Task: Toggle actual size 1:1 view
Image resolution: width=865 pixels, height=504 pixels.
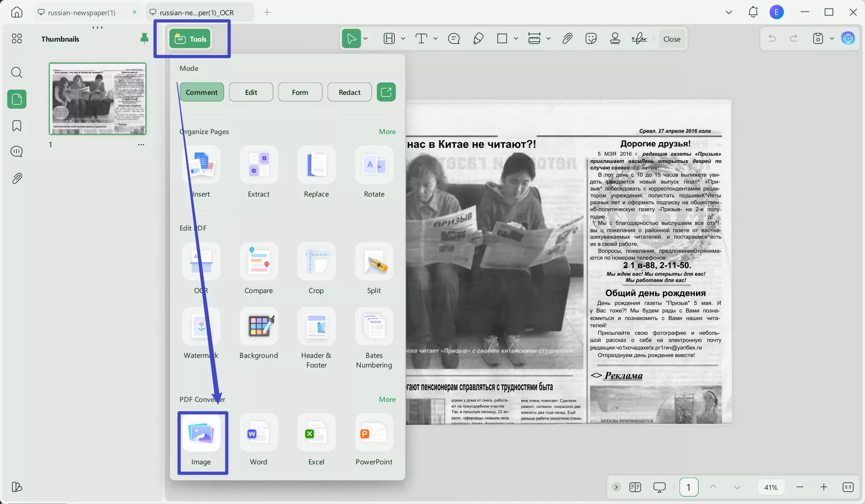Action: coord(848,487)
